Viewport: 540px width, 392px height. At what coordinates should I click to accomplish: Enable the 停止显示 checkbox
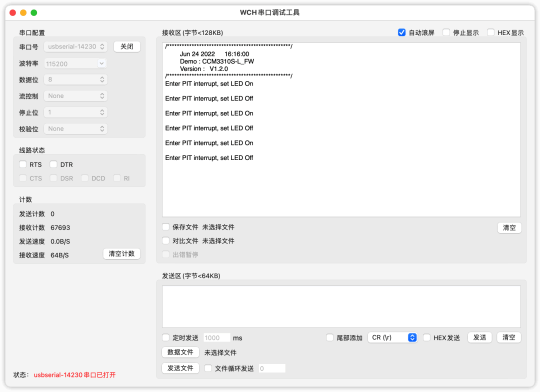click(446, 32)
